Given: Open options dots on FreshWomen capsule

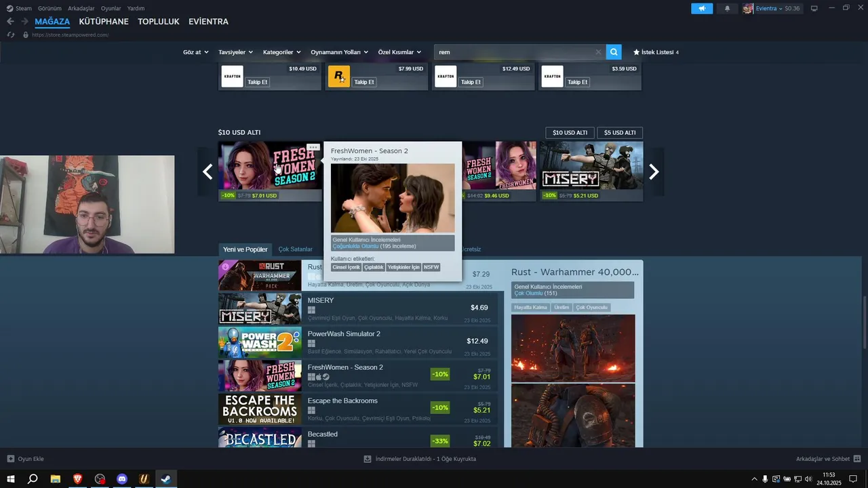Looking at the screenshot, I should pos(313,147).
